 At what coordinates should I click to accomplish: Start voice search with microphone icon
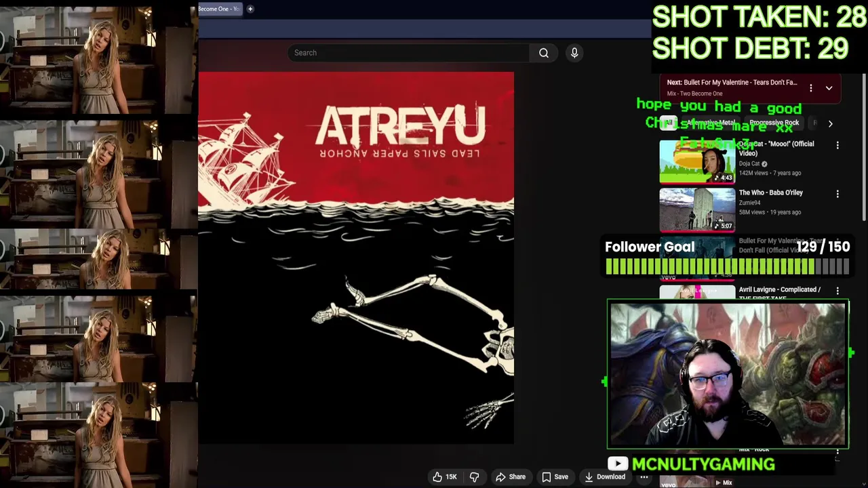click(574, 53)
